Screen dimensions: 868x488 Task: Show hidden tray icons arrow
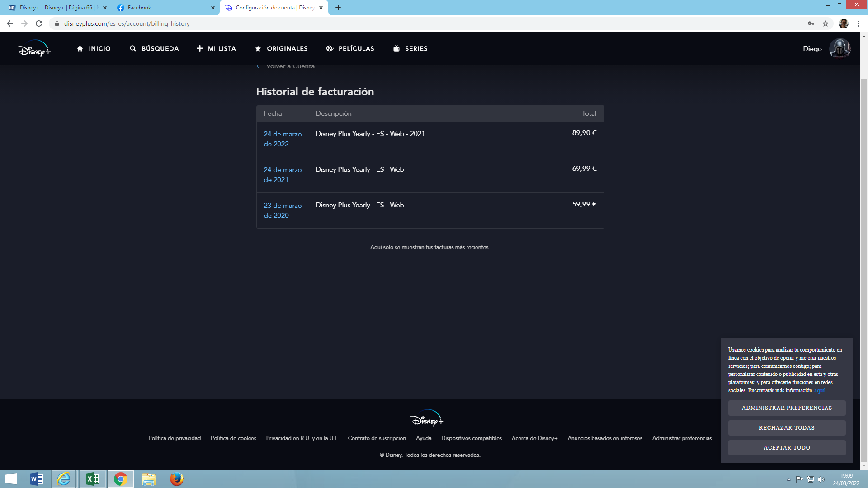point(788,479)
